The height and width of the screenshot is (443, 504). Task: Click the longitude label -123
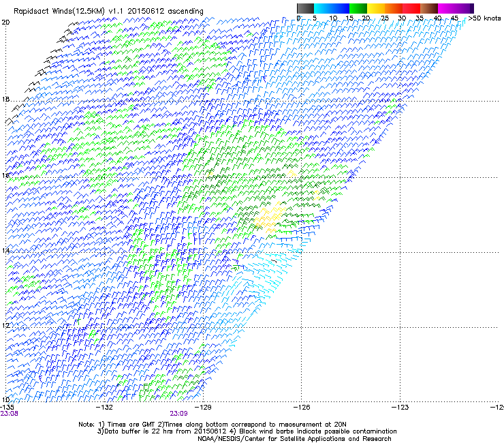[x=400, y=408]
